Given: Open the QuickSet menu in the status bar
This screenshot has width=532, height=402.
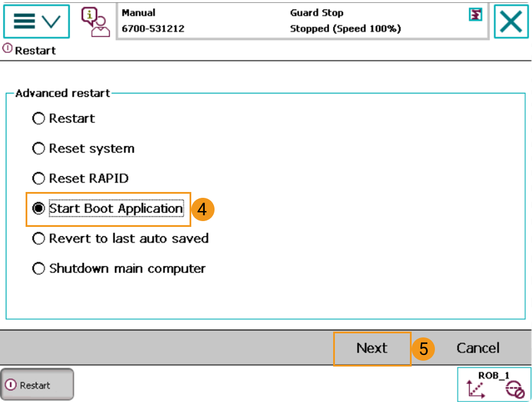Looking at the screenshot, I should click(475, 16).
